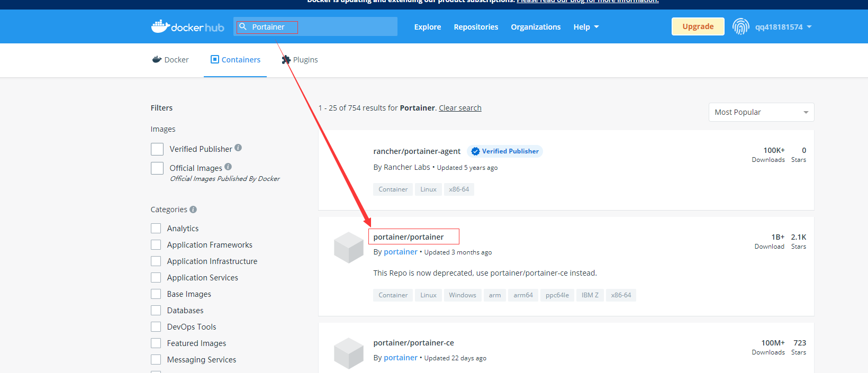Switch to the Plugins tab
This screenshot has width=868, height=373.
(x=300, y=60)
